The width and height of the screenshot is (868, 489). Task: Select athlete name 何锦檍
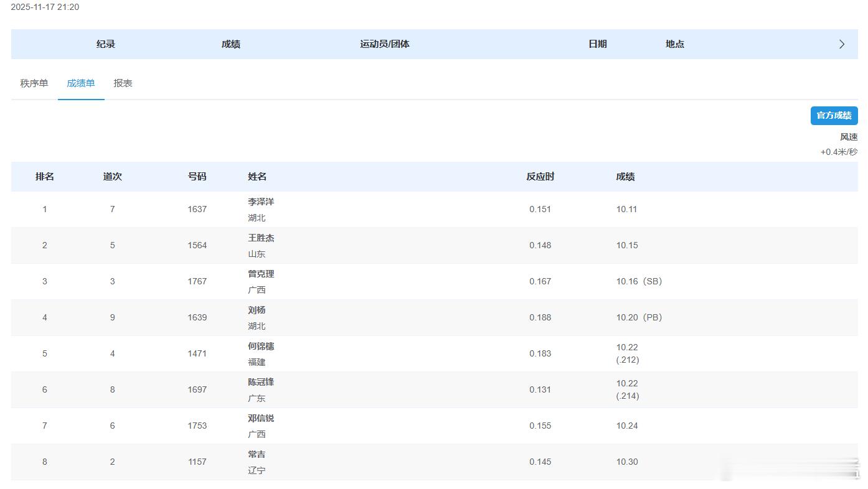click(261, 346)
